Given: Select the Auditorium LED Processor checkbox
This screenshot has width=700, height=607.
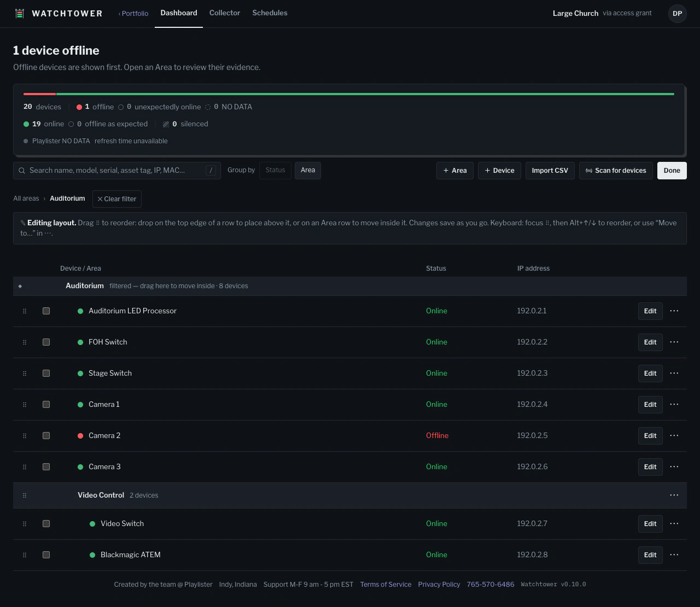Looking at the screenshot, I should pos(46,311).
